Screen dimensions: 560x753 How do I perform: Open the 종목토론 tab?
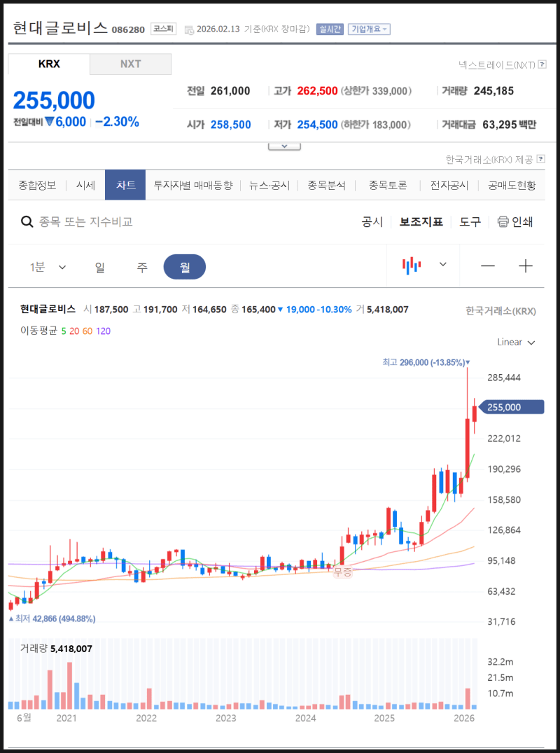(388, 186)
